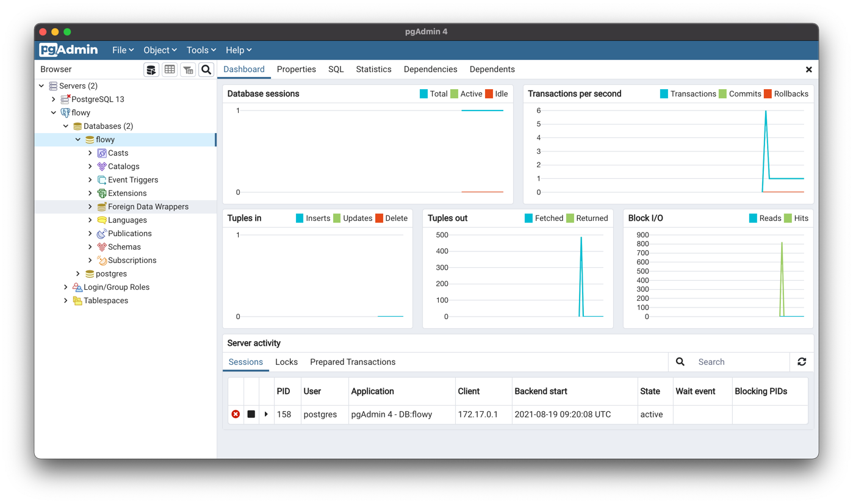This screenshot has width=853, height=504.
Task: Select the postgres database in tree
Action: [x=111, y=274]
